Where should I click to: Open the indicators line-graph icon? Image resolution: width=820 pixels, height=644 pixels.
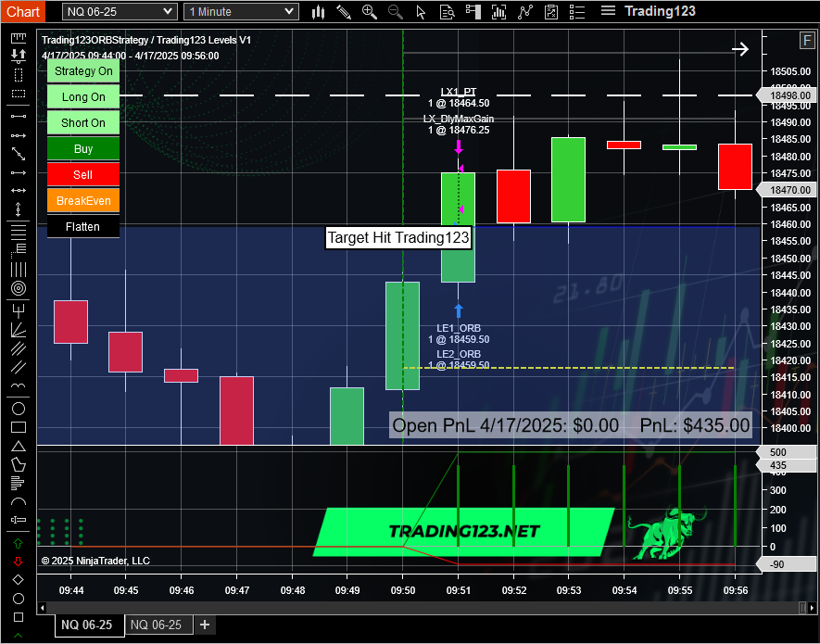[525, 12]
